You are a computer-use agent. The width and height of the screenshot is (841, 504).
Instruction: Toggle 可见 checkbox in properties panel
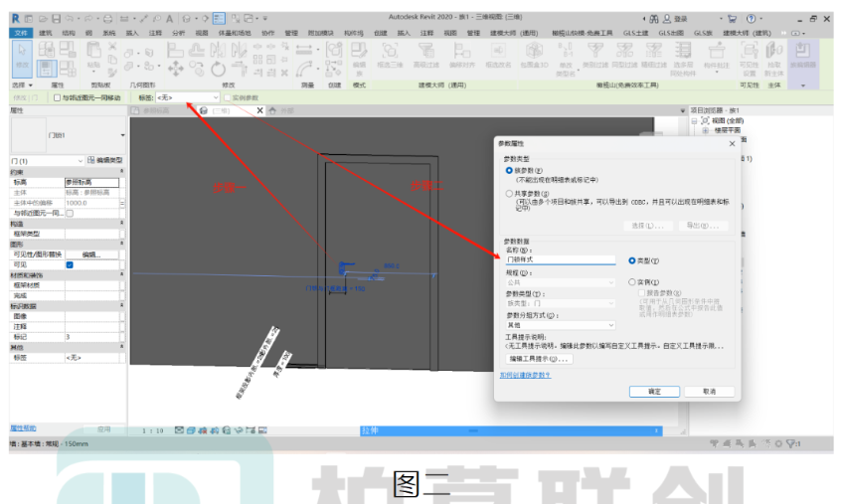click(70, 264)
